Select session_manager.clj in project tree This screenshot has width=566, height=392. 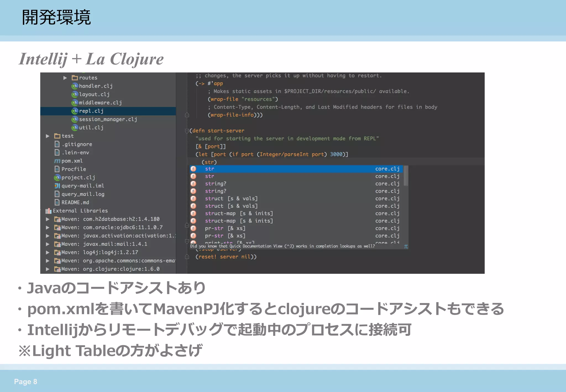click(x=108, y=119)
